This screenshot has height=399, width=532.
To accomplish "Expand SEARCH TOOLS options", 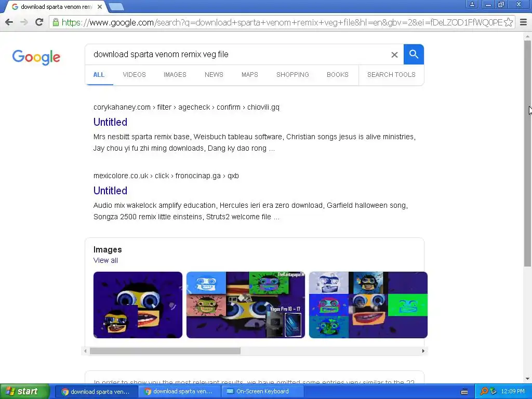I will 391,75.
